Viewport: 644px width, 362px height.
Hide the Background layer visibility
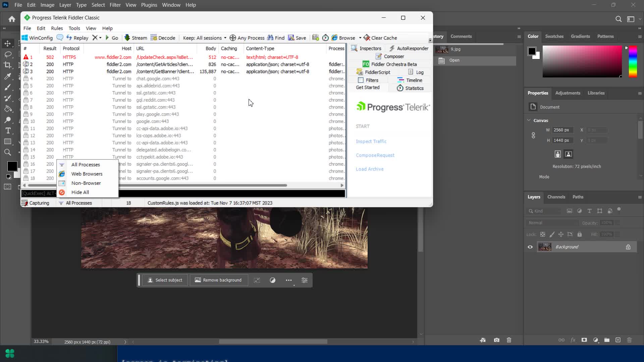click(x=530, y=247)
